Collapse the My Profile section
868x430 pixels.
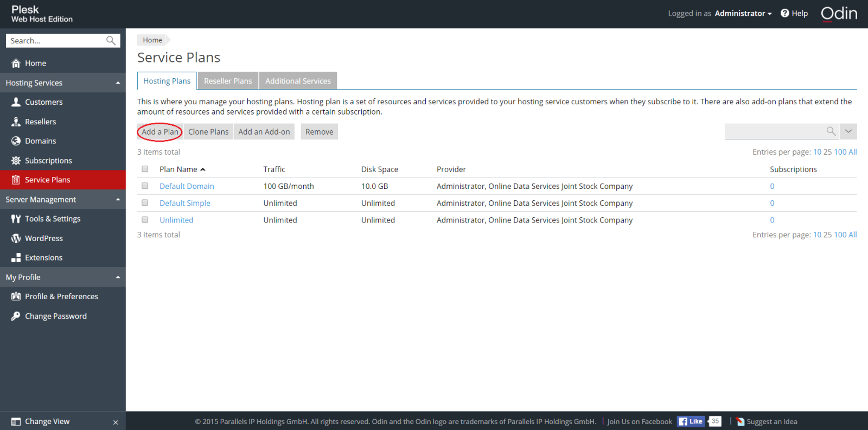pos(118,277)
